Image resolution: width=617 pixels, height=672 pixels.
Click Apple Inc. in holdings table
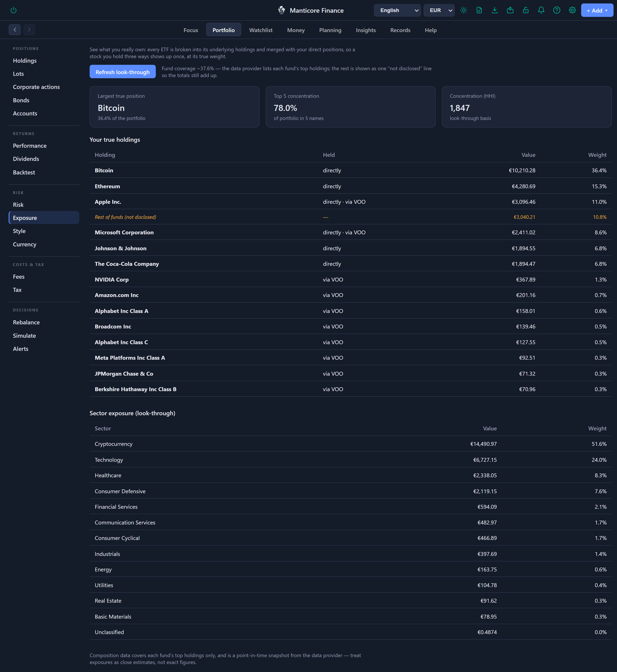[108, 202]
